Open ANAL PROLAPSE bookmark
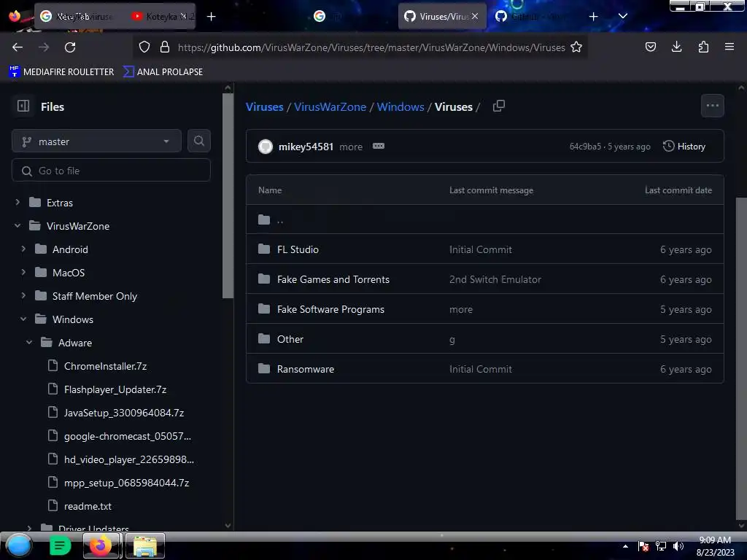The image size is (747, 560). pyautogui.click(x=163, y=71)
